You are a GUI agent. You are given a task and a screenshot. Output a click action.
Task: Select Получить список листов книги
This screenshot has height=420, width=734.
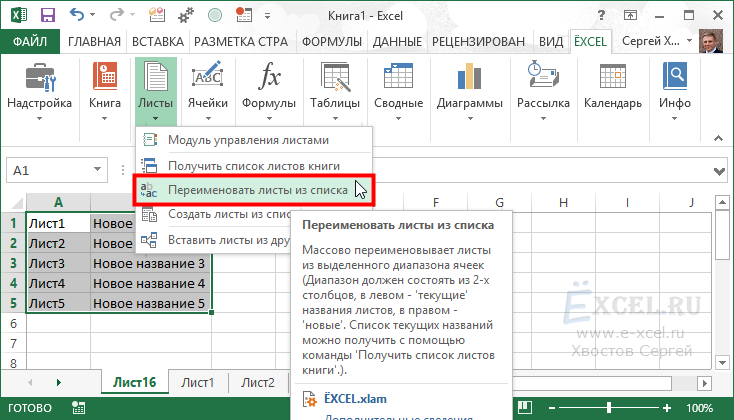[x=254, y=166]
